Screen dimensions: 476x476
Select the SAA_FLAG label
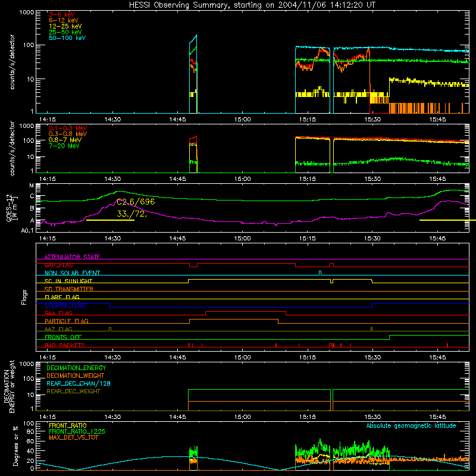tap(58, 313)
